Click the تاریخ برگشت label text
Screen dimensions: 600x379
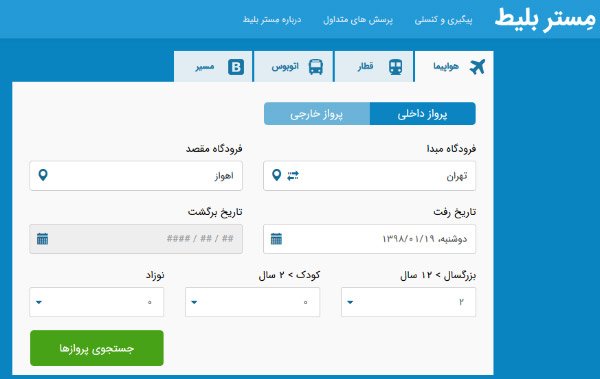pos(215,212)
